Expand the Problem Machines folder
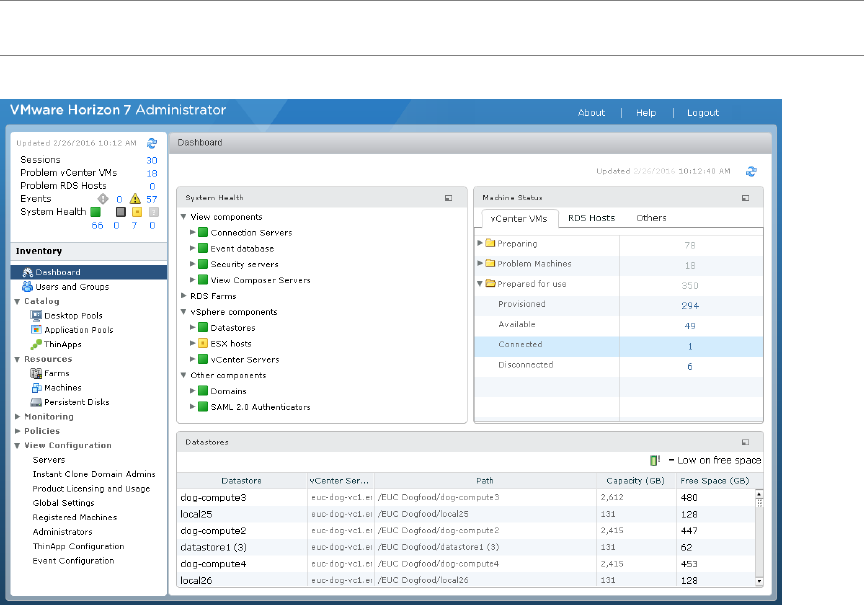 click(480, 264)
